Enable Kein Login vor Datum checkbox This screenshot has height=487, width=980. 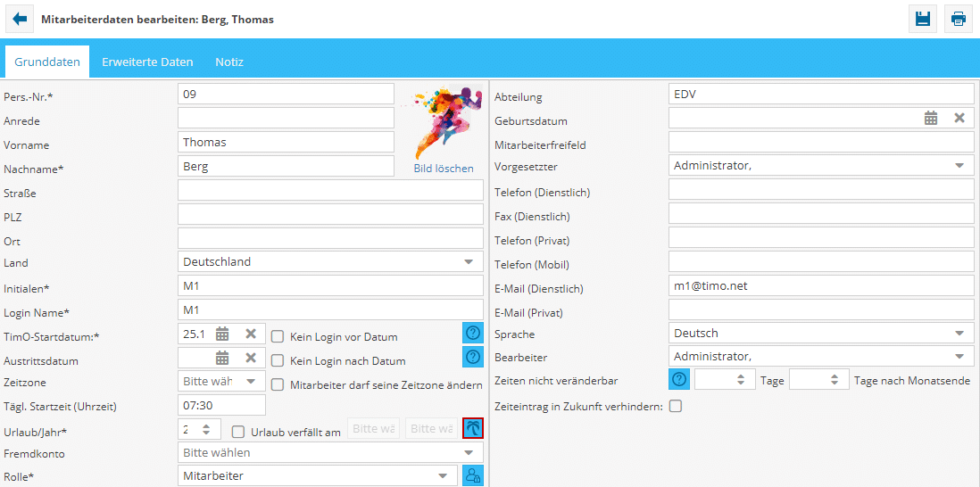tap(278, 337)
